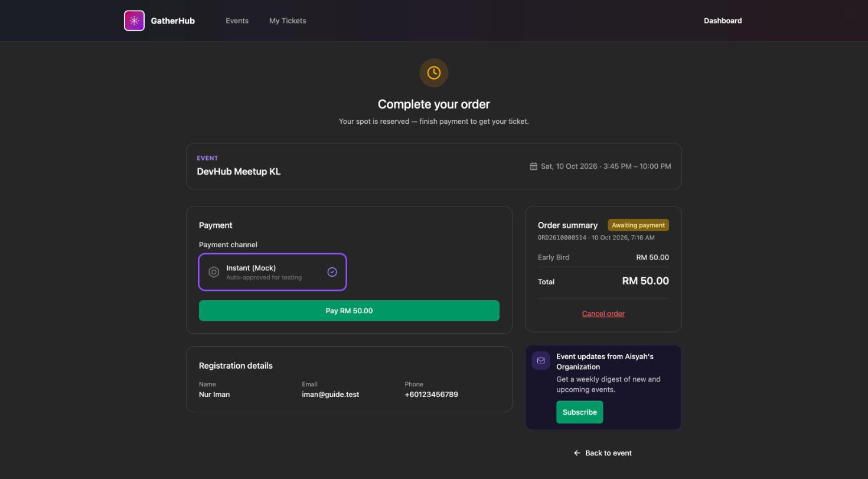Click the GatherHub logo icon

coord(134,21)
